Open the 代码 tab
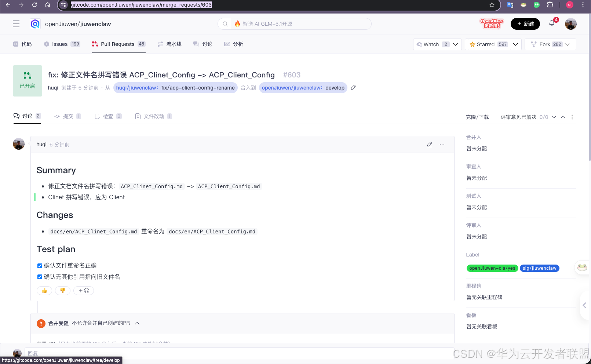This screenshot has height=364, width=591. 22,44
